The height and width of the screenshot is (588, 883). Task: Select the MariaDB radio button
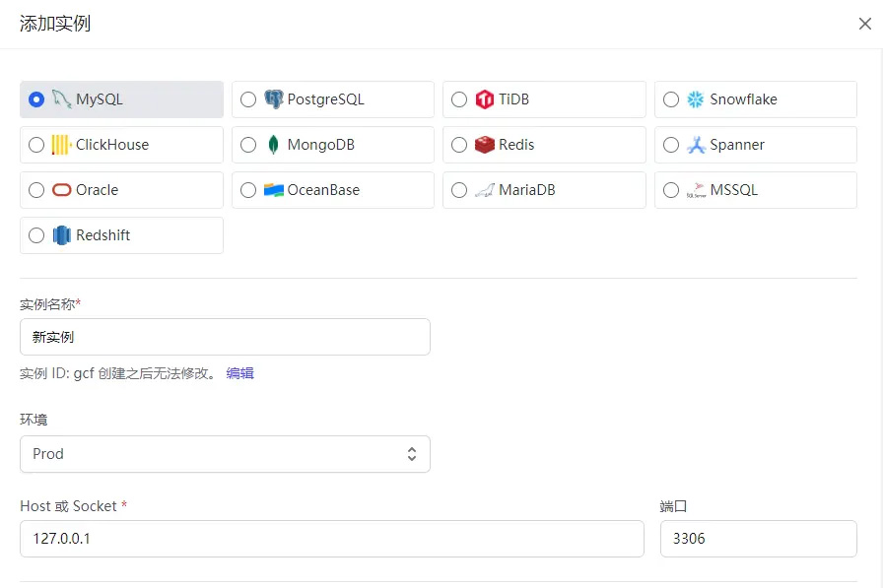(x=459, y=190)
